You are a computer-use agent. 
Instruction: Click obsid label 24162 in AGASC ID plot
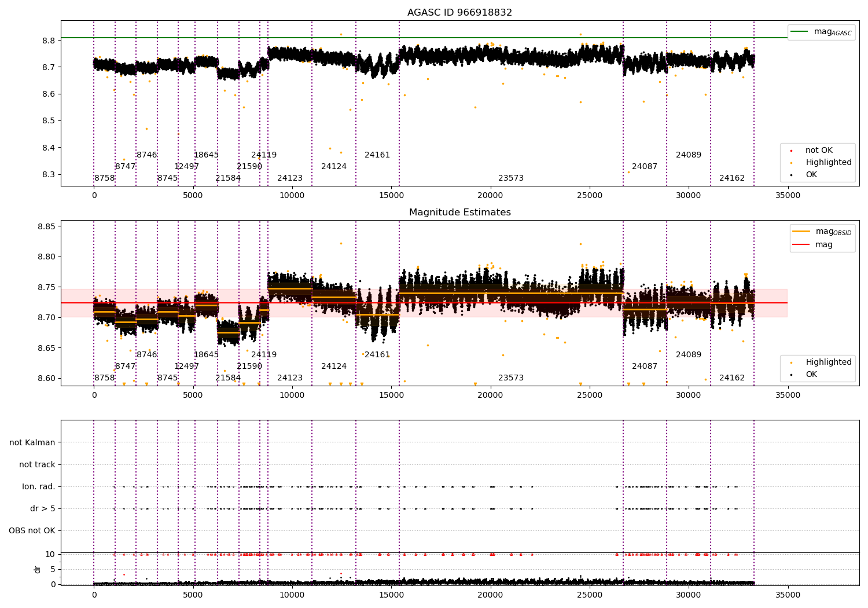pyautogui.click(x=732, y=178)
